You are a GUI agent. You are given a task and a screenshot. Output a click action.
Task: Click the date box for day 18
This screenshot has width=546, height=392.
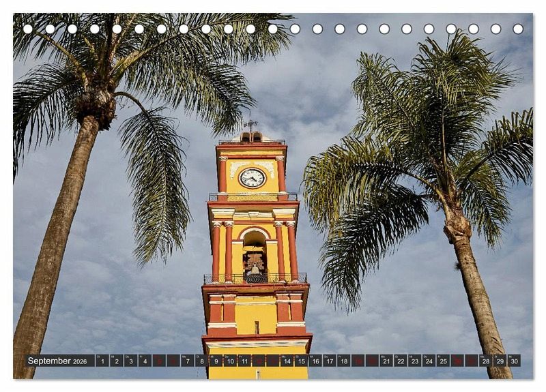point(344,361)
